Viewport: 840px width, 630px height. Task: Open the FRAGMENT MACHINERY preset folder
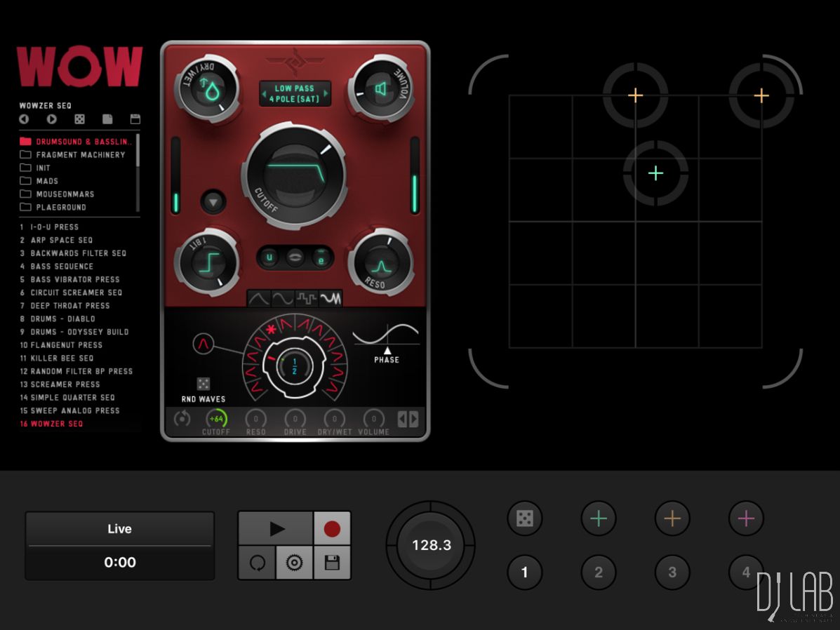80,155
